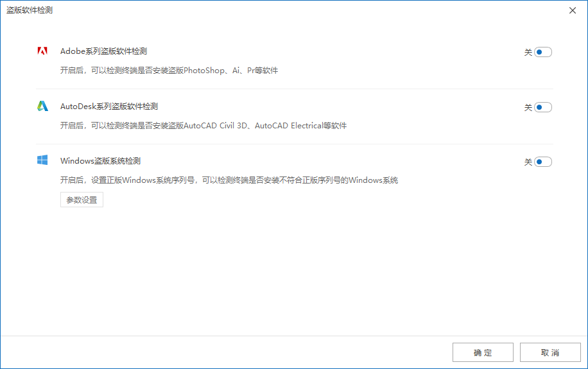Select the Windows盗版系统检测 heading
This screenshot has width=588, height=369.
[x=101, y=161]
